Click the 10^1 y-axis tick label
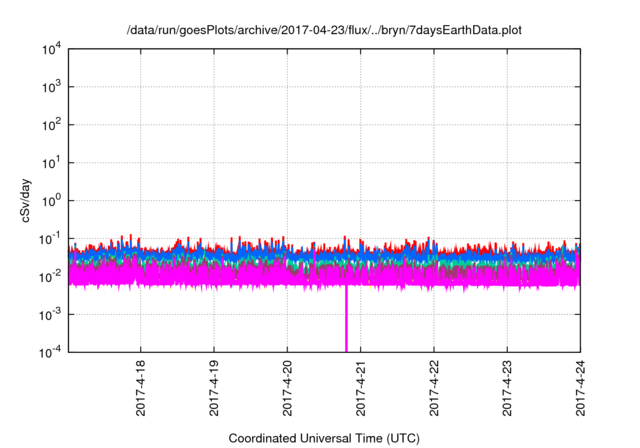The image size is (640, 448). (x=51, y=162)
